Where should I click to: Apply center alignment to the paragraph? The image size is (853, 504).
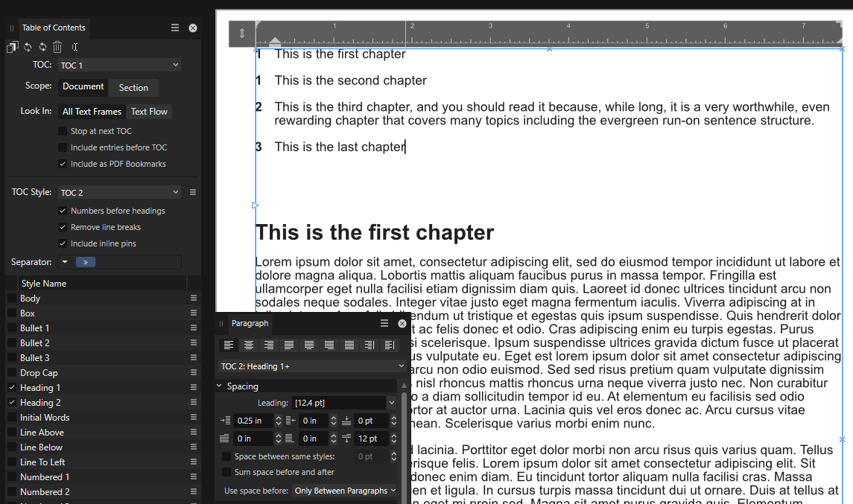point(249,345)
